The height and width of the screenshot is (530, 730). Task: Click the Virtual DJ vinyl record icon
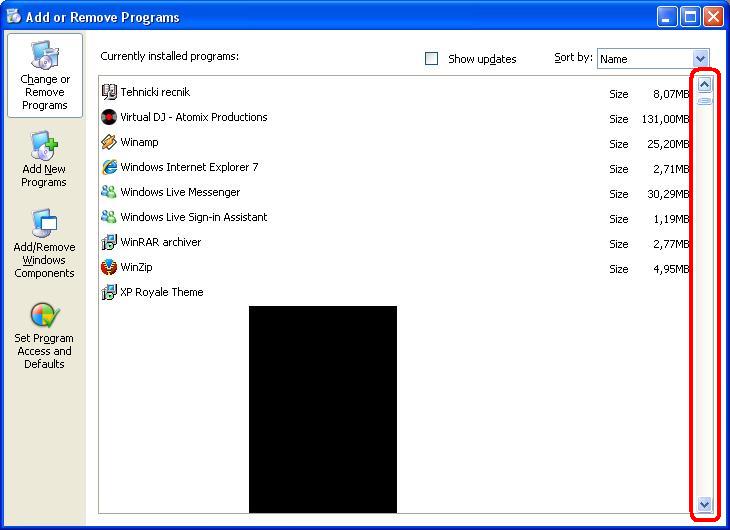point(109,117)
